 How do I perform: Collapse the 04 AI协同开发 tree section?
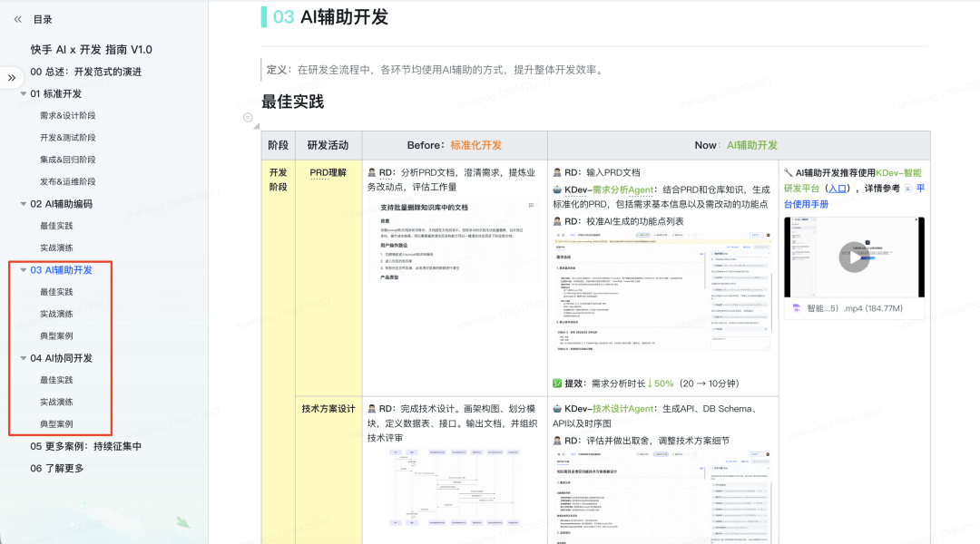[24, 357]
